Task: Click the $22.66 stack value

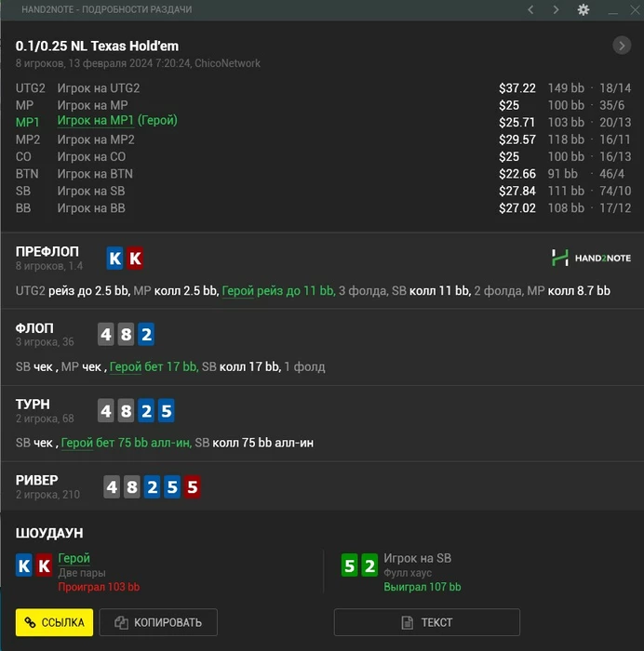Action: pos(517,174)
